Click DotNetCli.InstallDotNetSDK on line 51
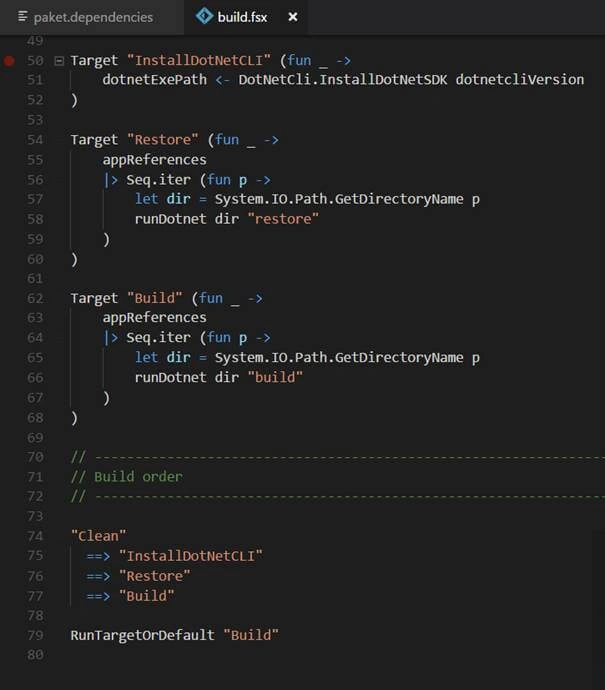This screenshot has width=605, height=690. click(x=343, y=80)
